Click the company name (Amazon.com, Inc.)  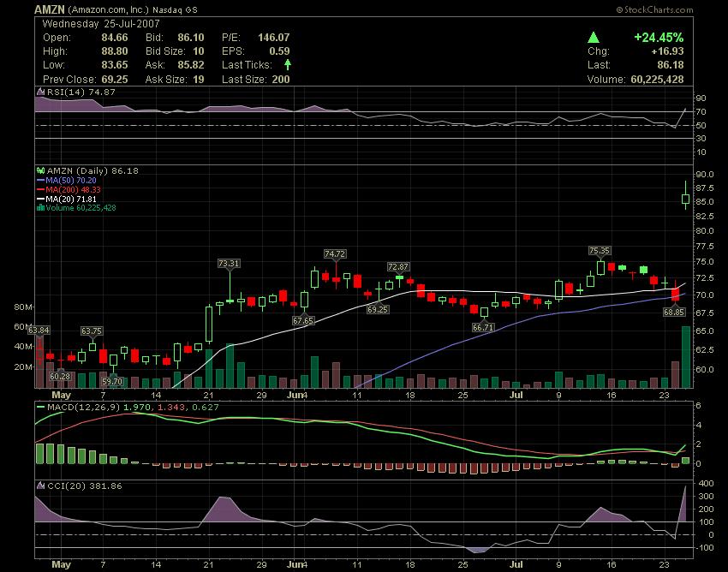pyautogui.click(x=109, y=9)
